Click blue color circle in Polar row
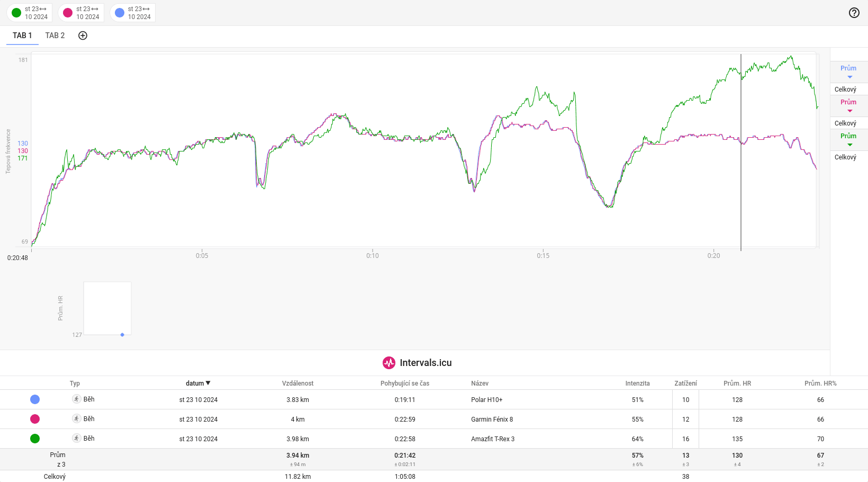Image resolution: width=868 pixels, height=482 pixels. click(x=35, y=399)
